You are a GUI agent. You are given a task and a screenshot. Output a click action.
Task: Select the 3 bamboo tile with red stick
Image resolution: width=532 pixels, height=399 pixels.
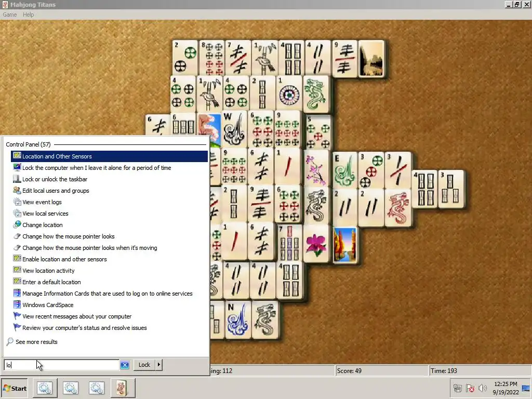398,170
